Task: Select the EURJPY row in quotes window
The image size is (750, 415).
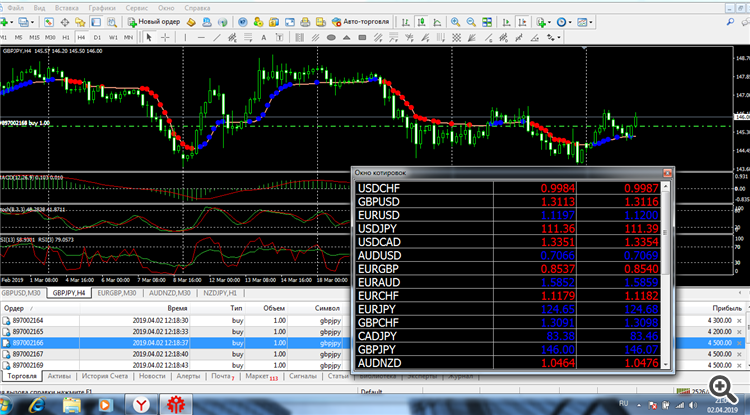Action: (x=507, y=308)
